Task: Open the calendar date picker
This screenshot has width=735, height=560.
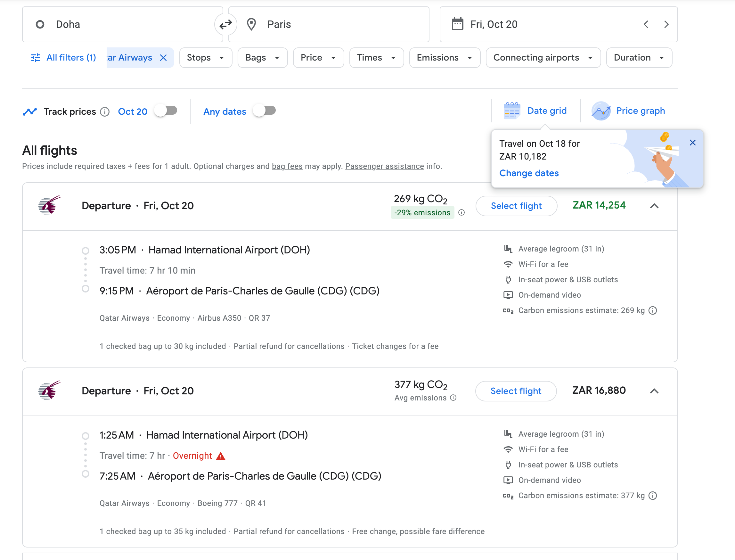Action: click(457, 24)
